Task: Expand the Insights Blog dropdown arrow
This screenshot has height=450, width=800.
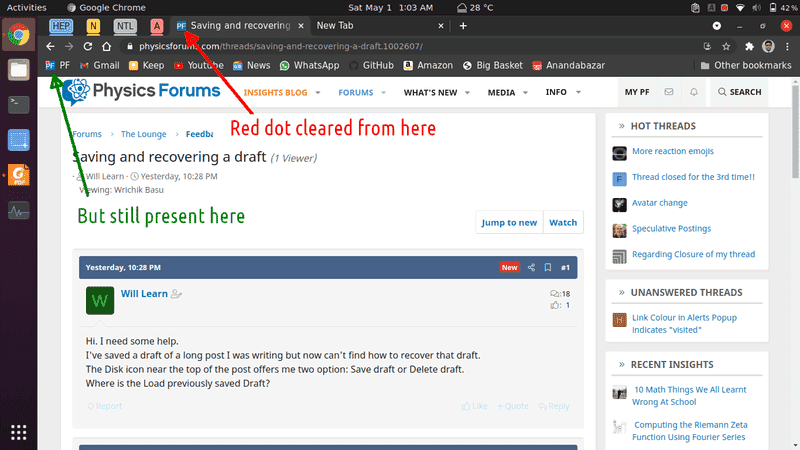Action: [x=318, y=92]
